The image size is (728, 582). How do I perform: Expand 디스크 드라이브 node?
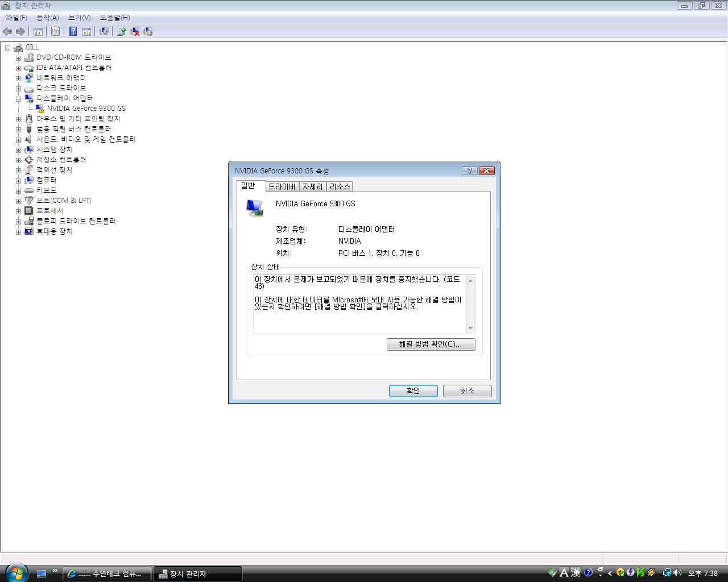coord(18,89)
